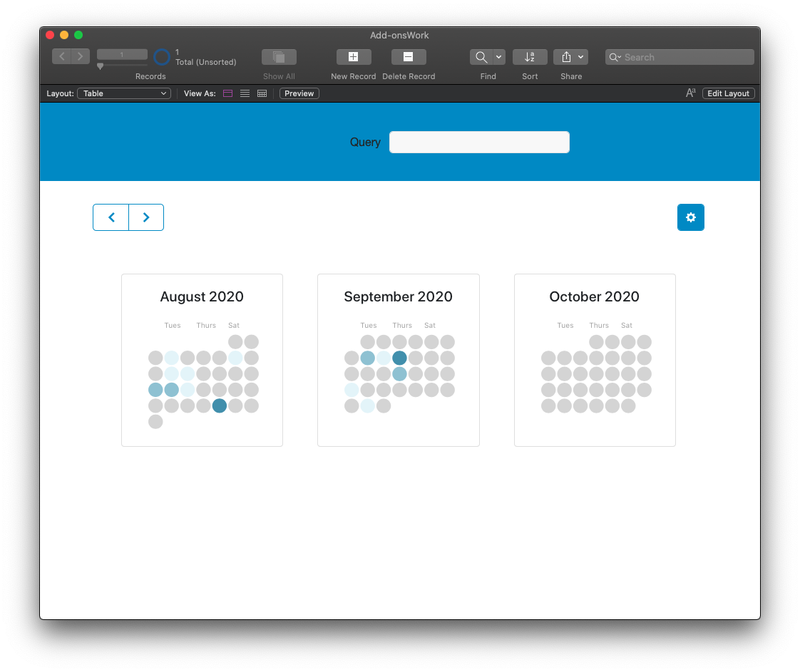The image size is (800, 672).
Task: Select the first October dot under Thurs
Action: (x=596, y=341)
